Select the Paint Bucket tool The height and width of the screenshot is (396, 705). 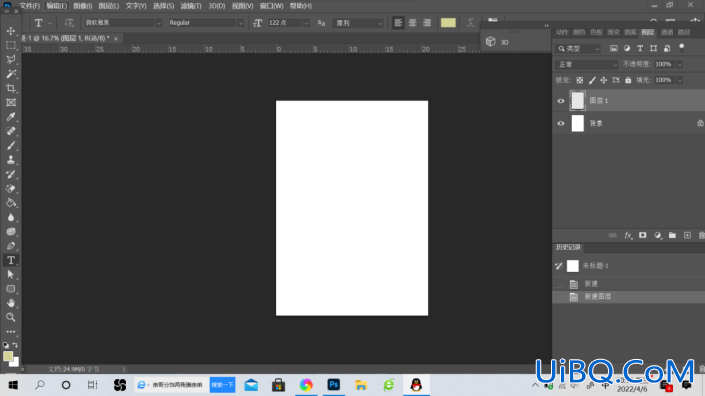11,203
